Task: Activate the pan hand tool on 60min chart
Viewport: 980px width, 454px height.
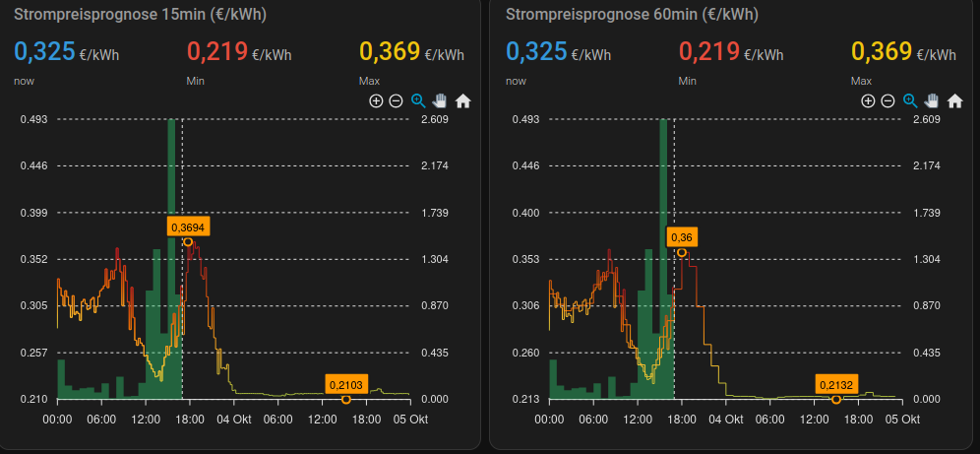Action: [x=932, y=100]
